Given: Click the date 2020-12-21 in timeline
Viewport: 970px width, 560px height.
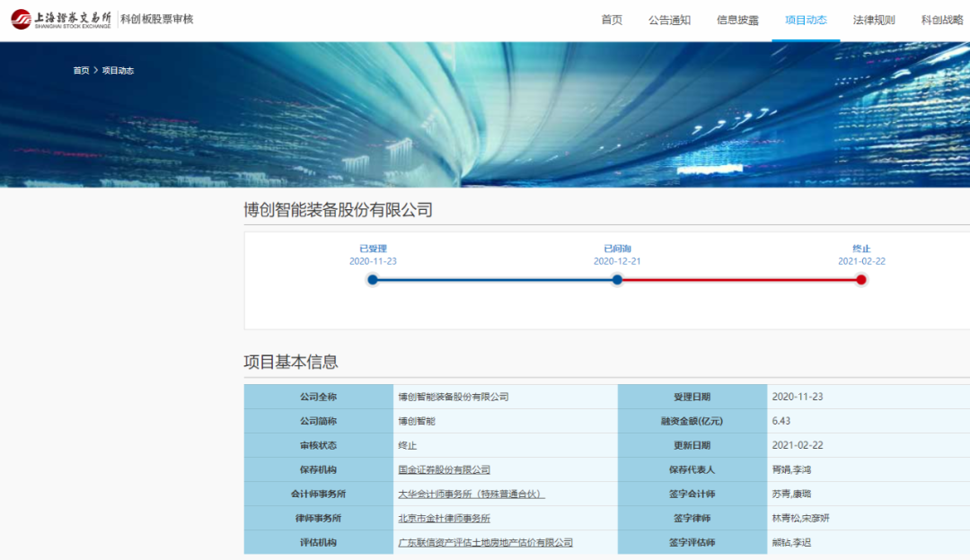Looking at the screenshot, I should [617, 261].
